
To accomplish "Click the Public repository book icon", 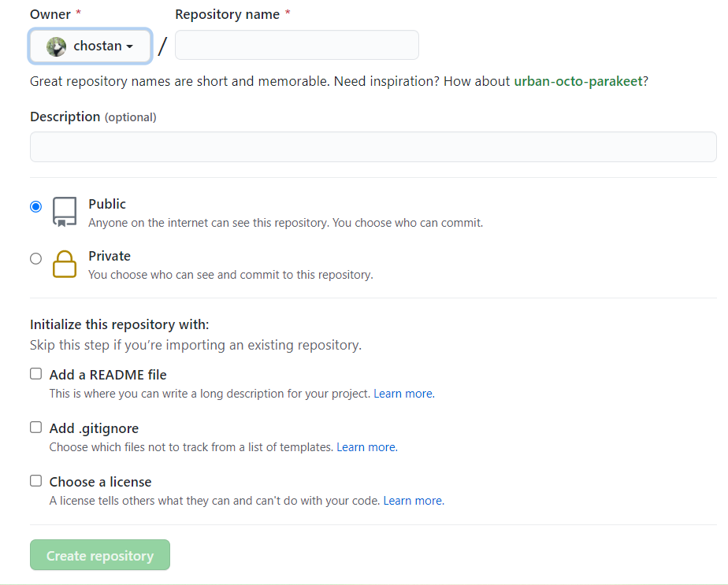I will 65,212.
